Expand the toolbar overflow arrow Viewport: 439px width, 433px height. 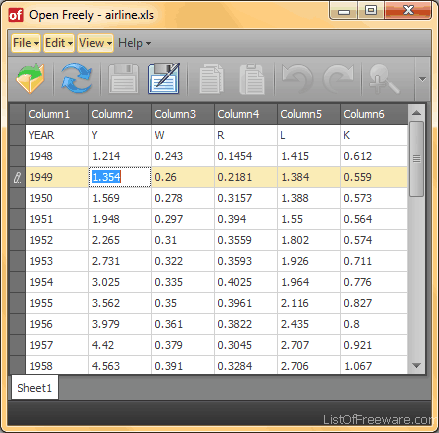(422, 79)
